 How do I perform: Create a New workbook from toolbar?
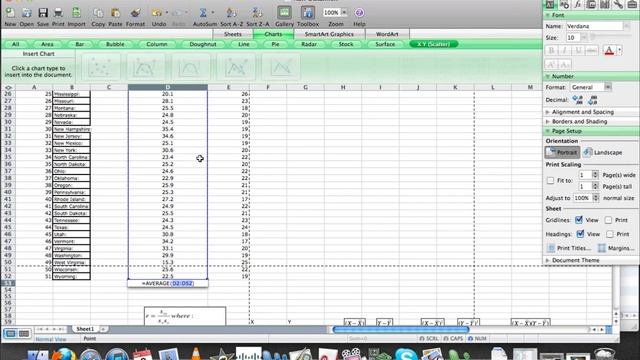10,13
